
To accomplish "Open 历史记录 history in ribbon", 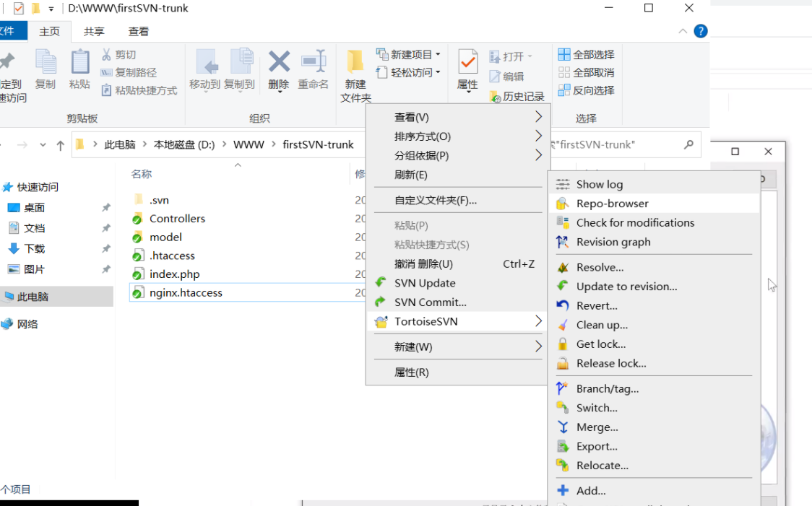I will [x=517, y=96].
